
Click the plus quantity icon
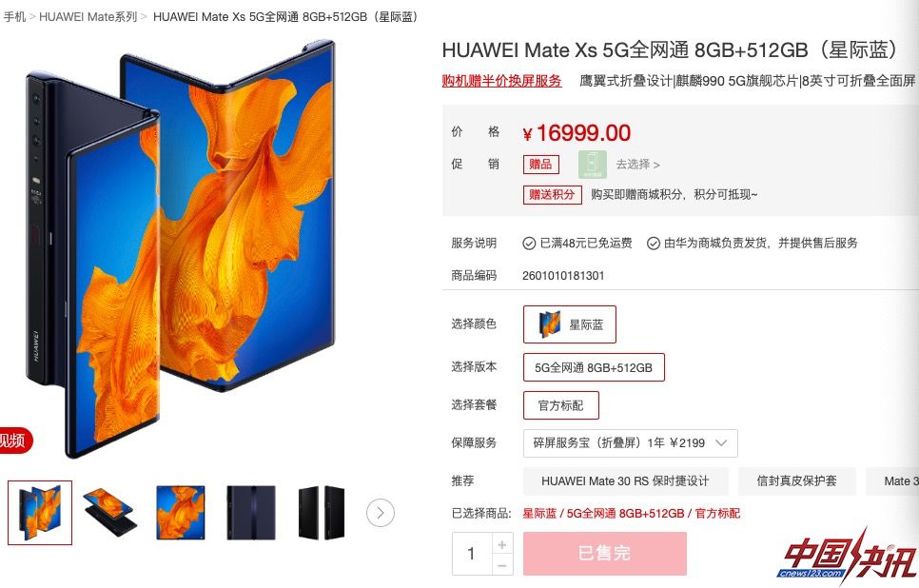[x=502, y=544]
